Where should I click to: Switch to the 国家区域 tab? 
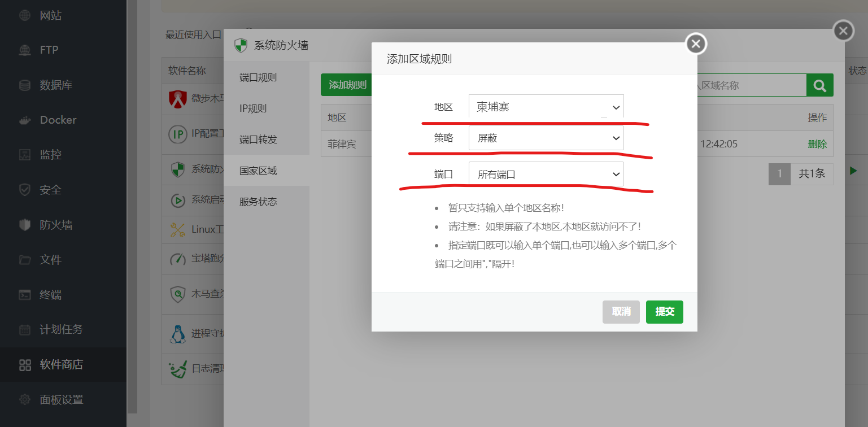point(267,171)
